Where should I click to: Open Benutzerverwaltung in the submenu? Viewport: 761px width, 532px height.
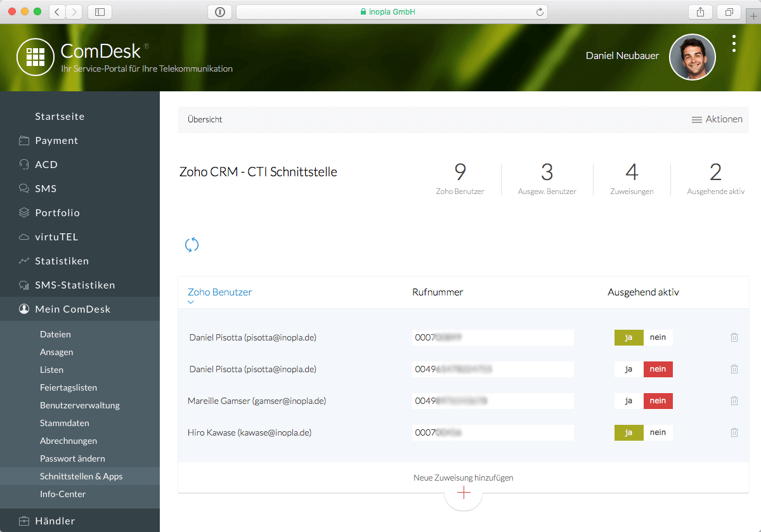click(x=80, y=405)
